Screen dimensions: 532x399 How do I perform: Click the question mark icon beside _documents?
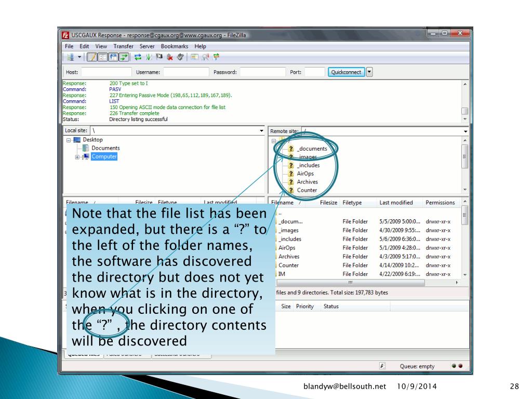click(291, 149)
